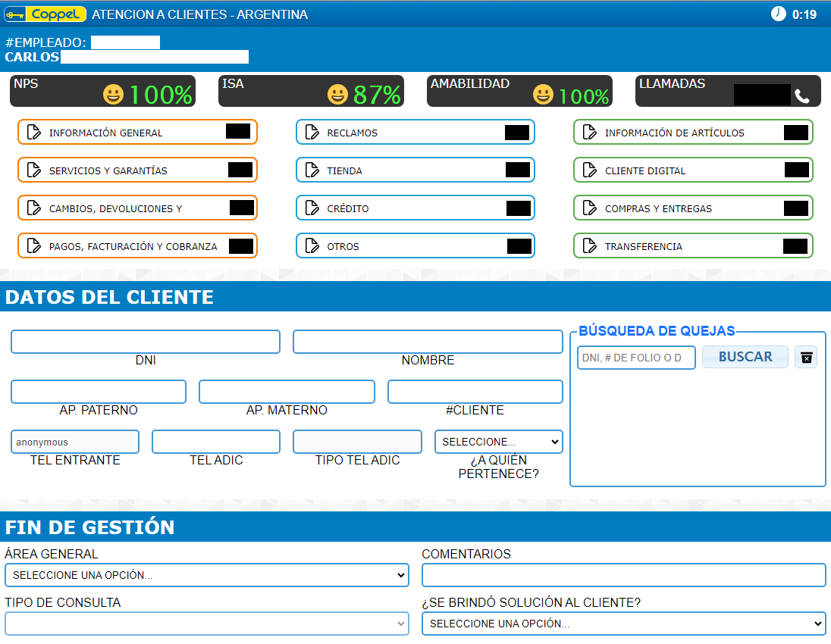Focus the Nombre input field

pyautogui.click(x=428, y=342)
